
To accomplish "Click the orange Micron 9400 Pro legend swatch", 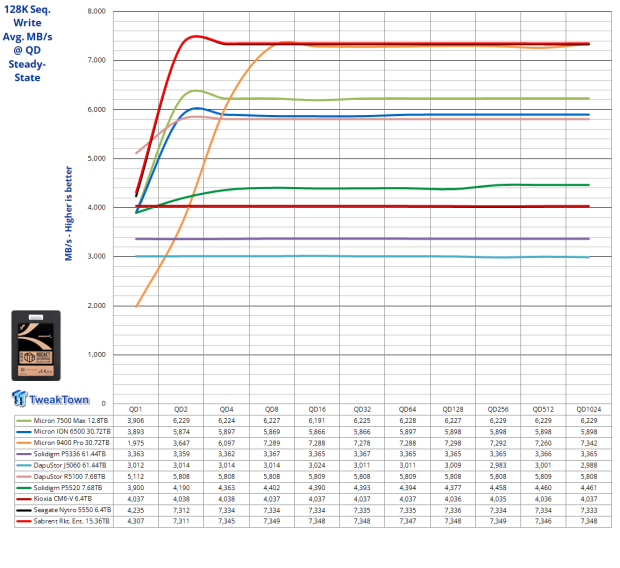I will 23,443.
